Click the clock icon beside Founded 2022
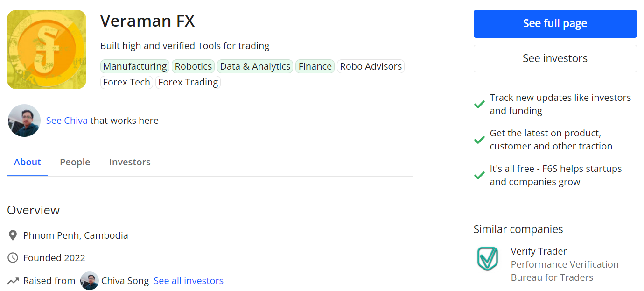 [x=13, y=258]
